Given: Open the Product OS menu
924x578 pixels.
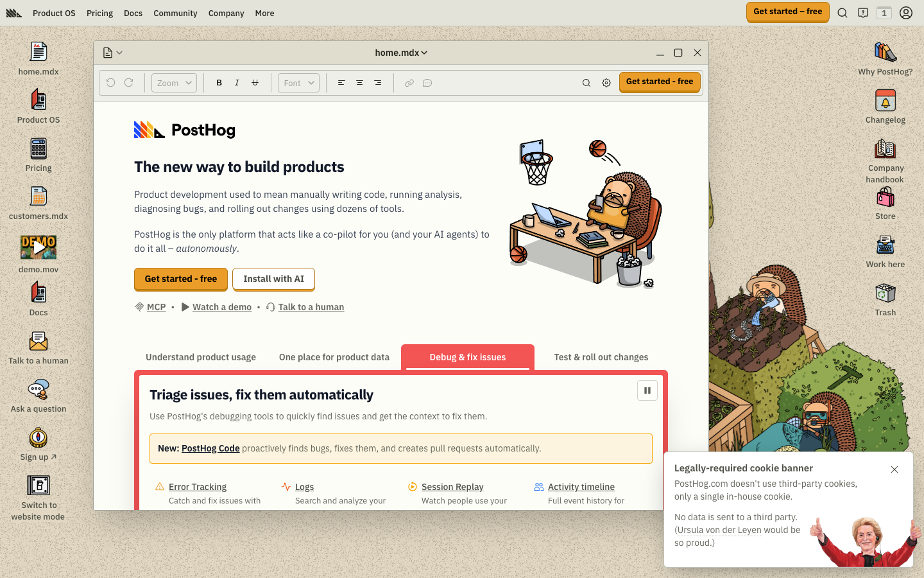Looking at the screenshot, I should [x=54, y=13].
